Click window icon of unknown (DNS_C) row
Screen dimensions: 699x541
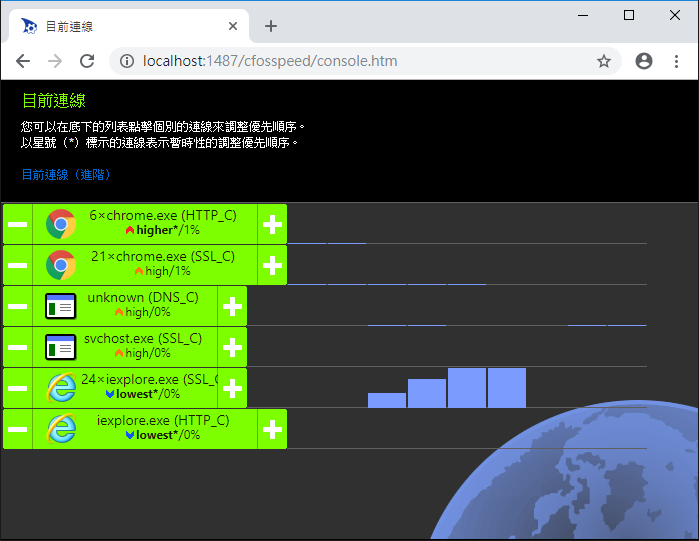click(61, 306)
